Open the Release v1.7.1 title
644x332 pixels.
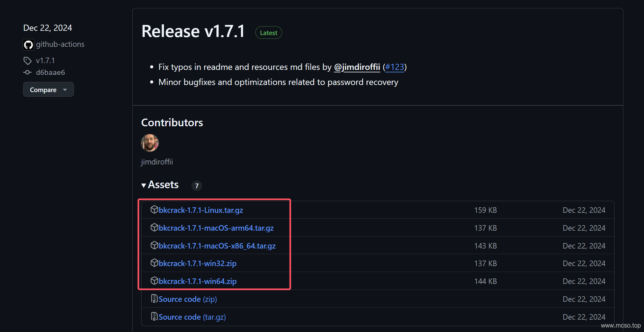[193, 31]
